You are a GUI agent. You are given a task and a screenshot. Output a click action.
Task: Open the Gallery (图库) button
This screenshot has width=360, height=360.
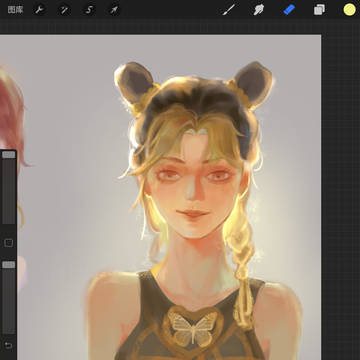pyautogui.click(x=15, y=10)
